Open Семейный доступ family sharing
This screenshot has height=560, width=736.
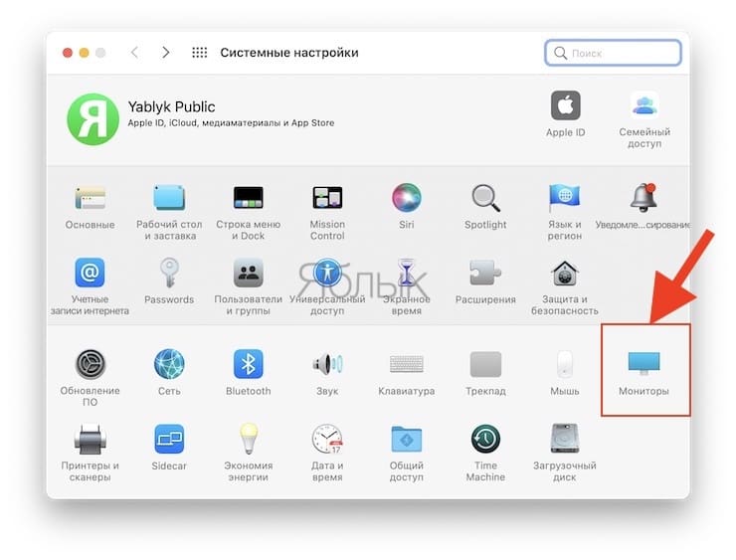(x=644, y=105)
